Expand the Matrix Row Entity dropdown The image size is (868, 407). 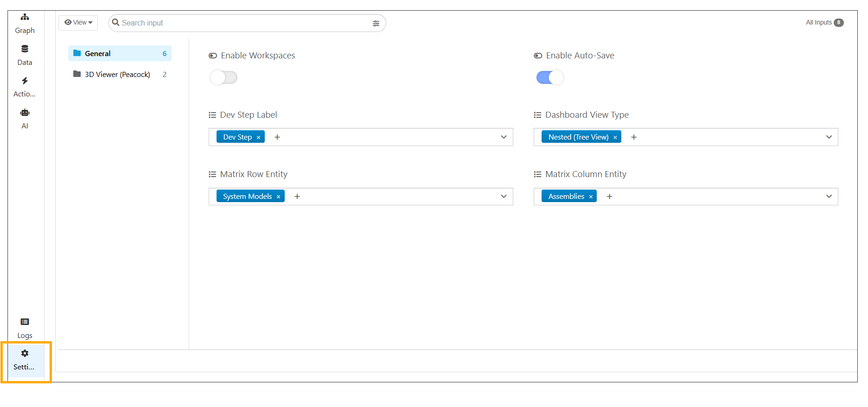(504, 197)
